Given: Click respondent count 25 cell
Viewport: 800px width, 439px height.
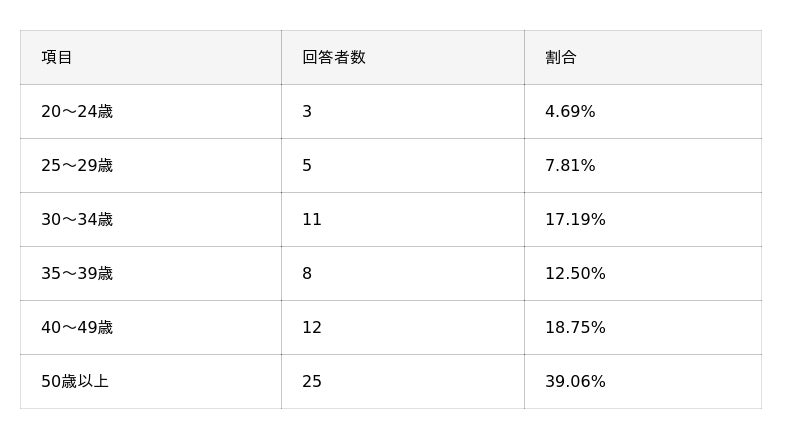Looking at the screenshot, I should point(312,382).
